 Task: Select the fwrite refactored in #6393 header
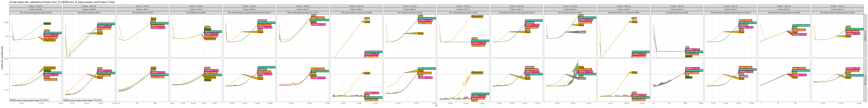677,13
